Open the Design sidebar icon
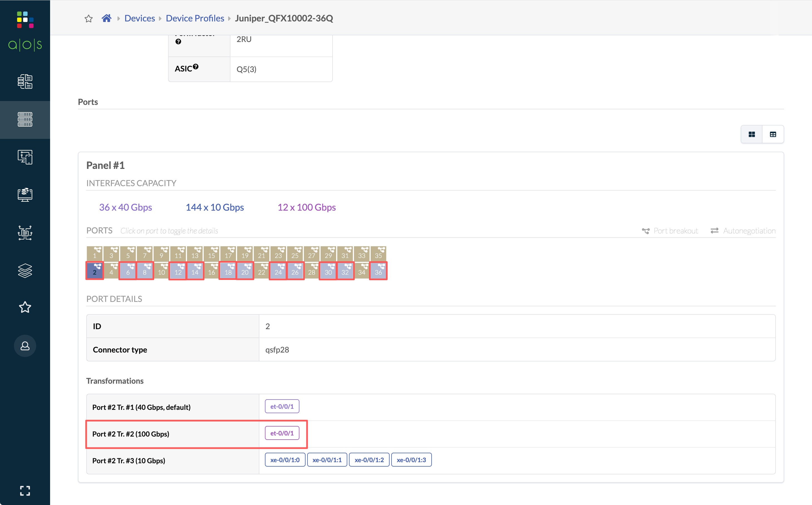812x505 pixels. [x=25, y=157]
